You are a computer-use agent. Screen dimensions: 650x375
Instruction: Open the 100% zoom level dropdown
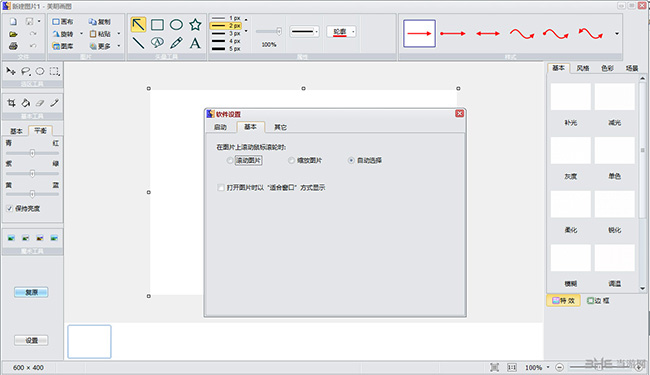(548, 367)
